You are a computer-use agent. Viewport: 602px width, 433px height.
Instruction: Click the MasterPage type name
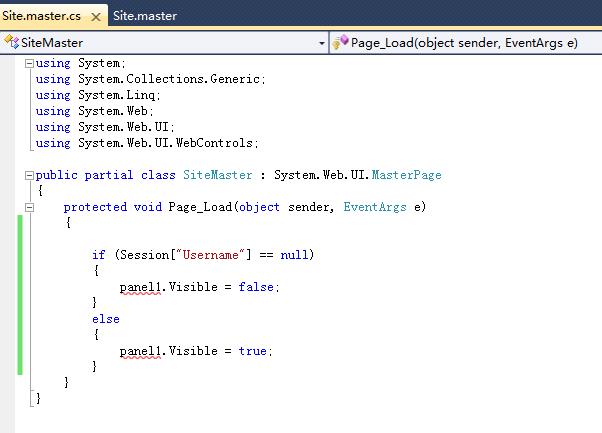pyautogui.click(x=407, y=175)
